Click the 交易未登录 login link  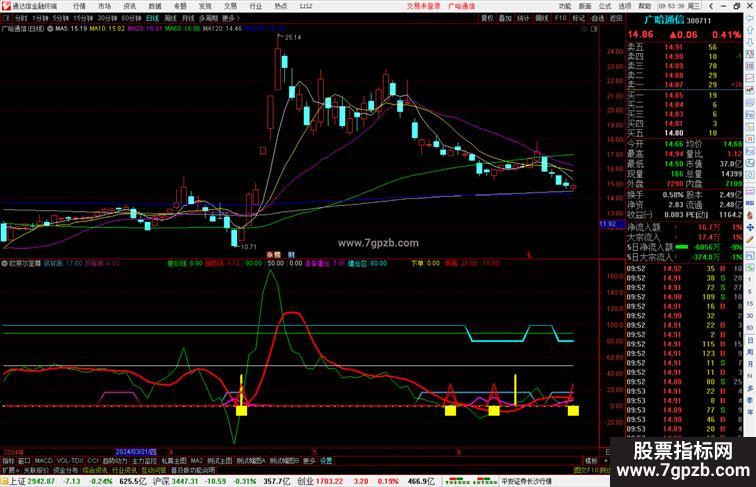[424, 6]
